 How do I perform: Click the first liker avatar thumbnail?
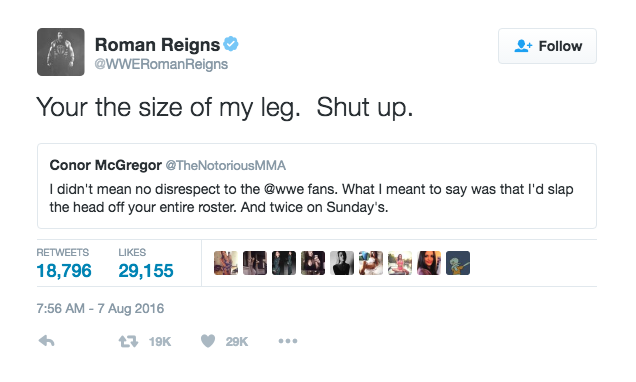click(226, 263)
